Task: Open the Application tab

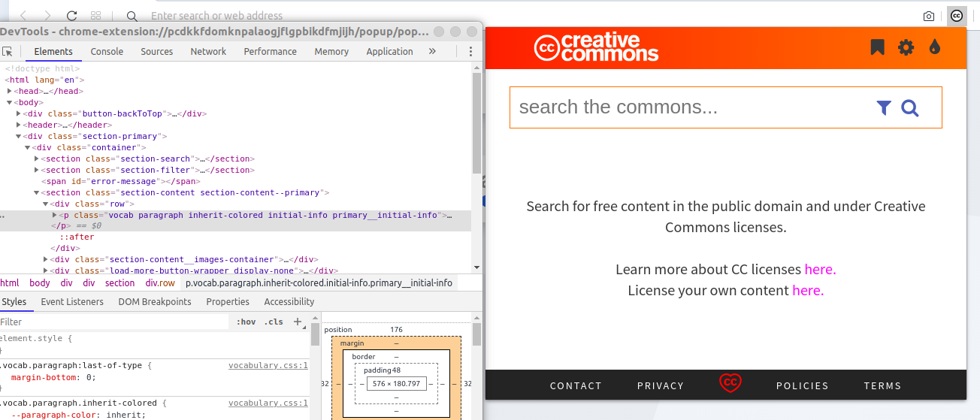Action: pos(389,51)
